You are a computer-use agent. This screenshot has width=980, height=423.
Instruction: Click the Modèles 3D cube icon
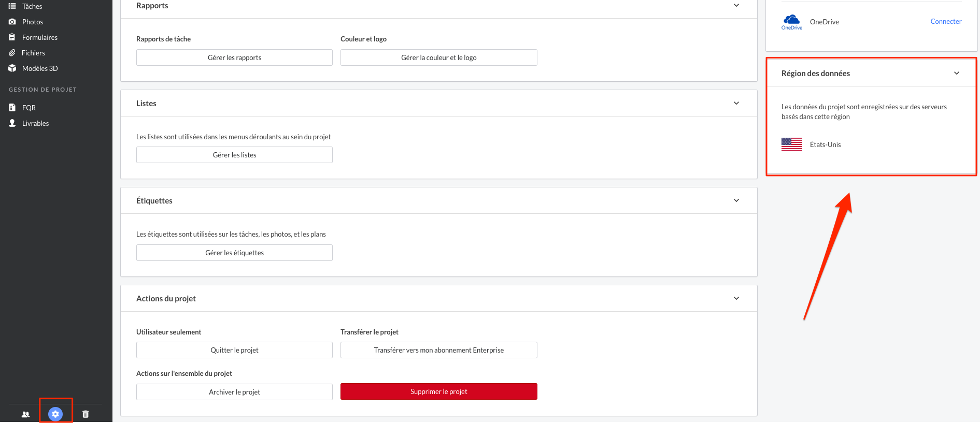[x=12, y=68]
